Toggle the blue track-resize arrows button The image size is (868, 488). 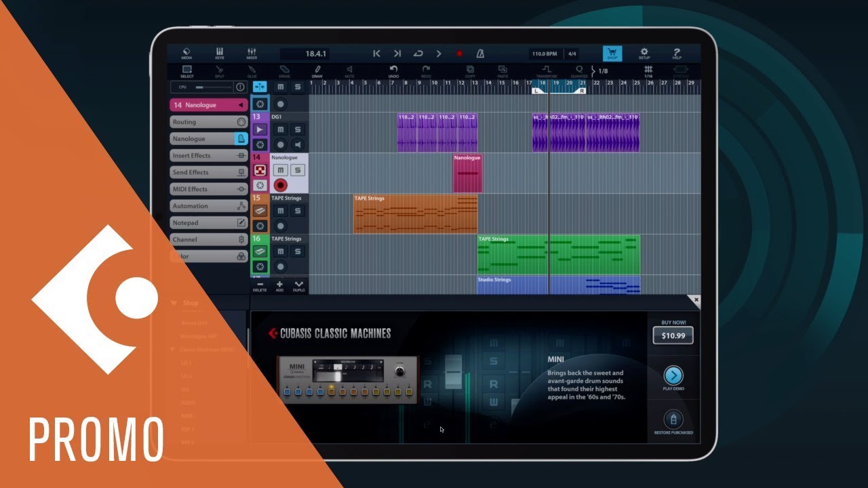pos(260,87)
